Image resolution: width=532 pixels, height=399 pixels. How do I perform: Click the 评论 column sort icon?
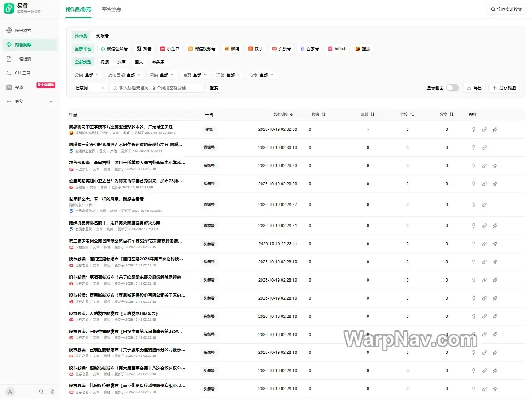[412, 114]
